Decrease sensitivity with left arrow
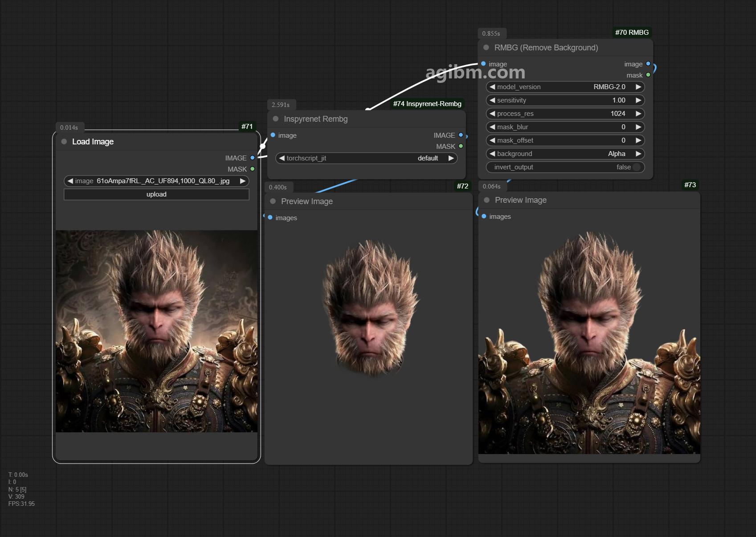 492,100
